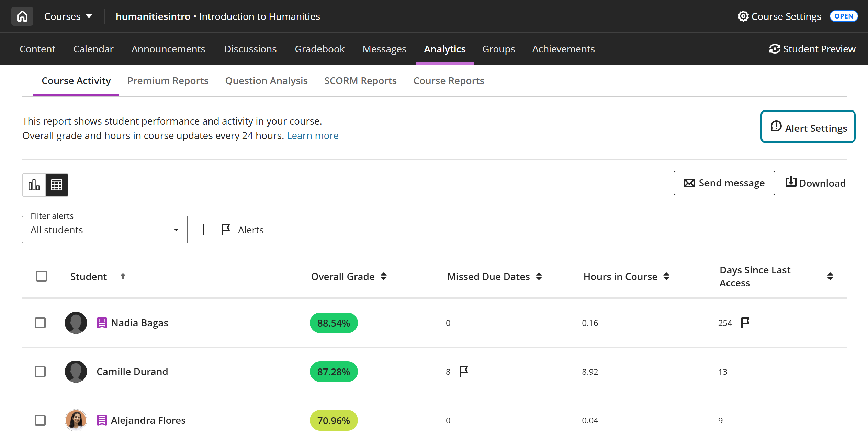Select all students via header checkbox

point(42,276)
